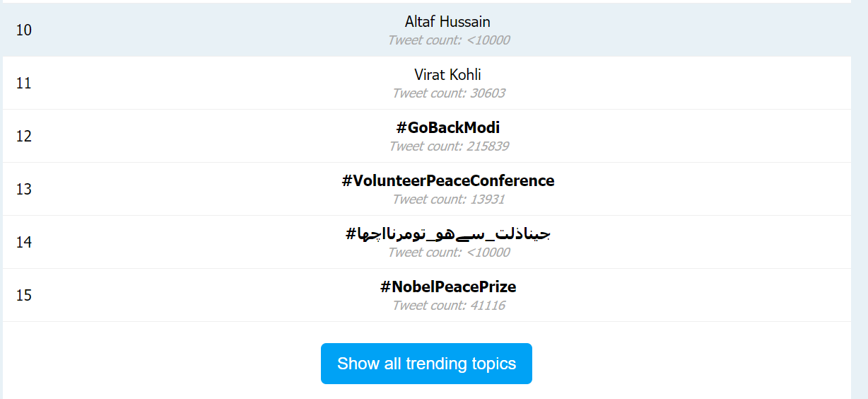Image resolution: width=868 pixels, height=399 pixels.
Task: Click the tweet count 30603 text
Action: tap(449, 93)
